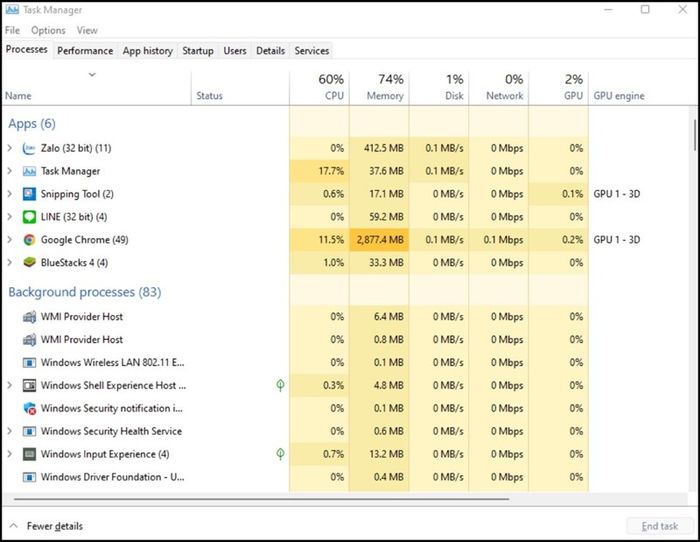The width and height of the screenshot is (700, 542).
Task: Open the Startup tab
Action: [198, 51]
